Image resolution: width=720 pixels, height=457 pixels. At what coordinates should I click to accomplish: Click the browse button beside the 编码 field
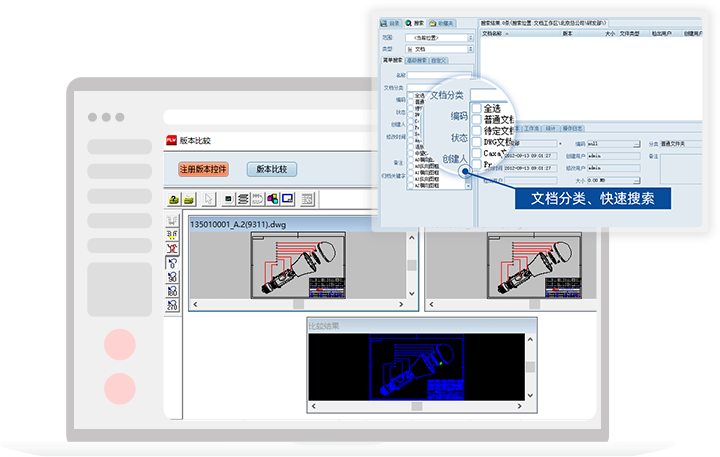(x=635, y=144)
